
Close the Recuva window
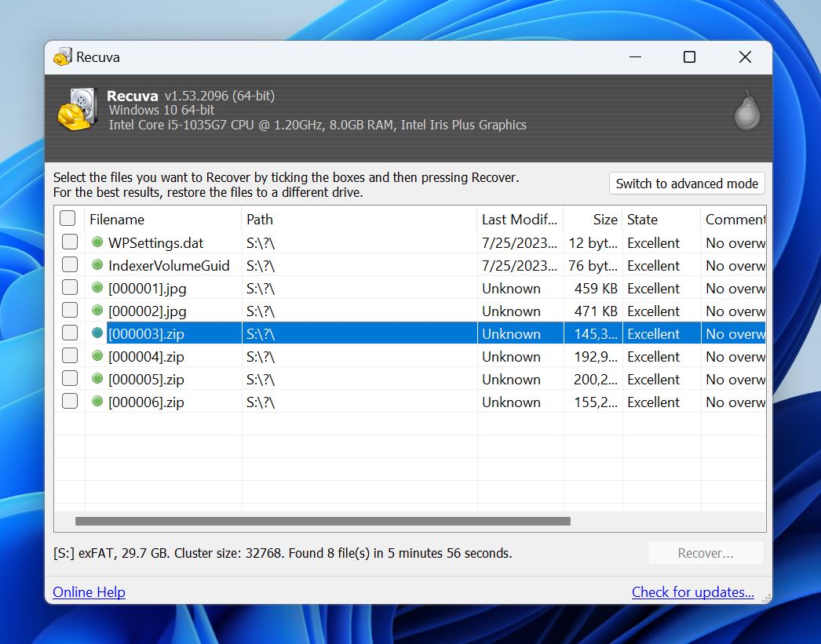[x=745, y=56]
